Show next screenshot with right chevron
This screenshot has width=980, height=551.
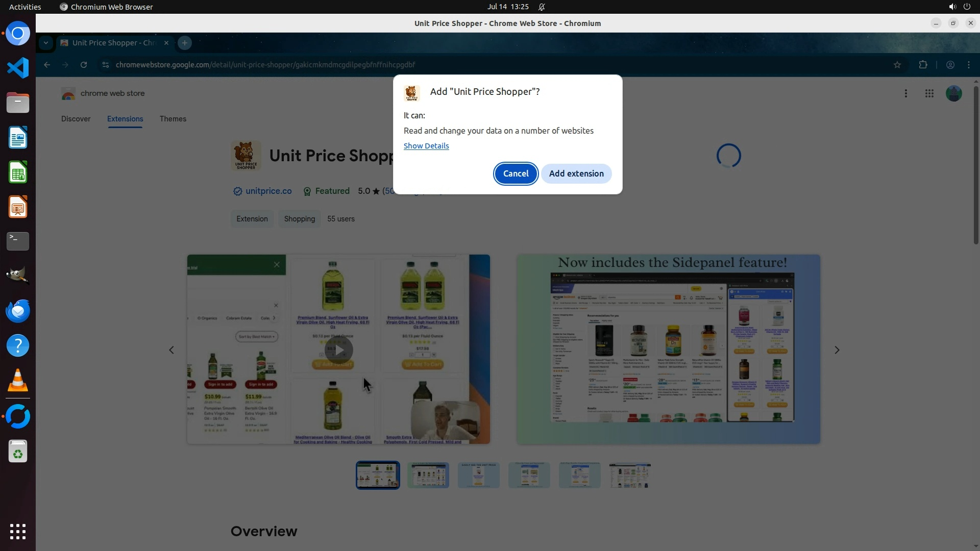pyautogui.click(x=837, y=350)
